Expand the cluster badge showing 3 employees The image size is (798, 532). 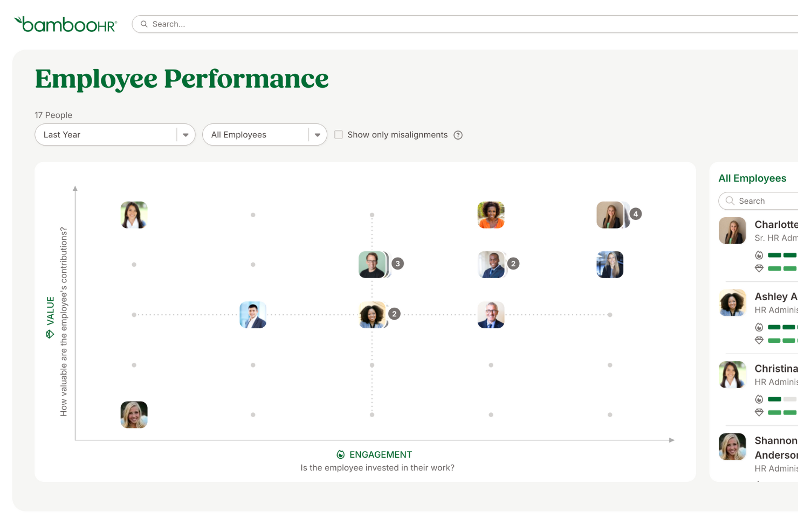[x=397, y=264]
